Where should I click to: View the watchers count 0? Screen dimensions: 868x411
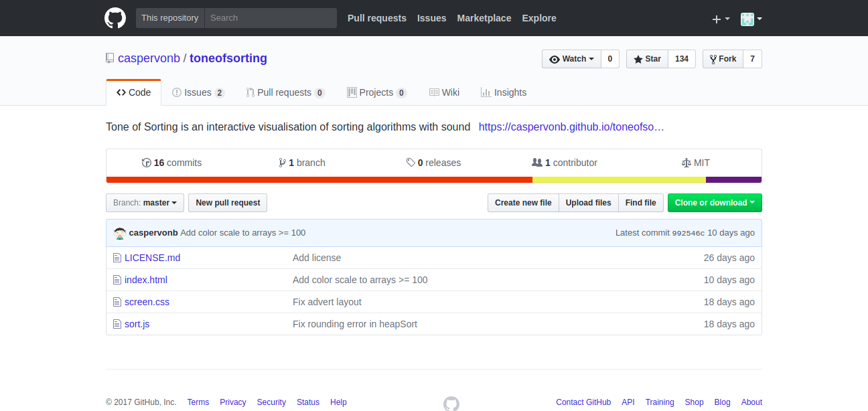610,59
